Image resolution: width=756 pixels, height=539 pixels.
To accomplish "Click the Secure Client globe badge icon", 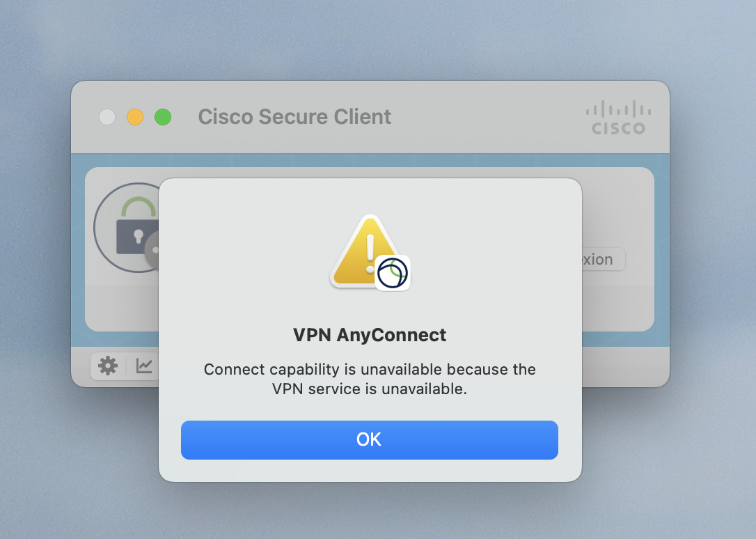I will pos(393,273).
